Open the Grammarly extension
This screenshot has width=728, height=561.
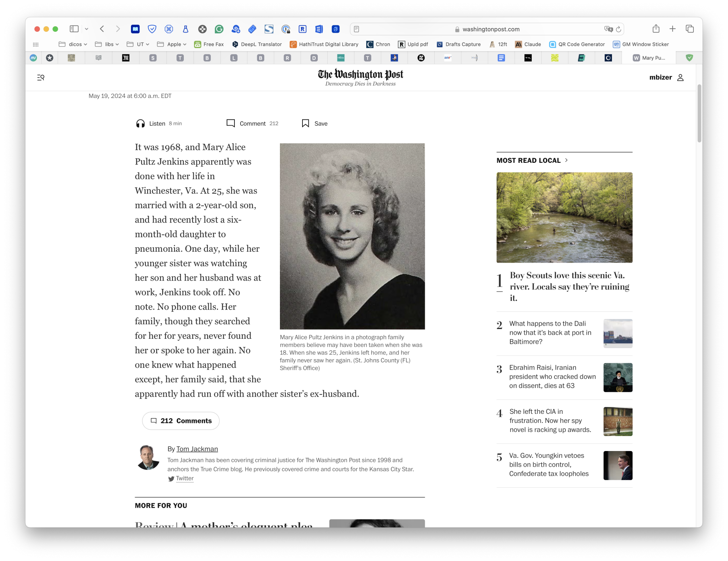[219, 29]
